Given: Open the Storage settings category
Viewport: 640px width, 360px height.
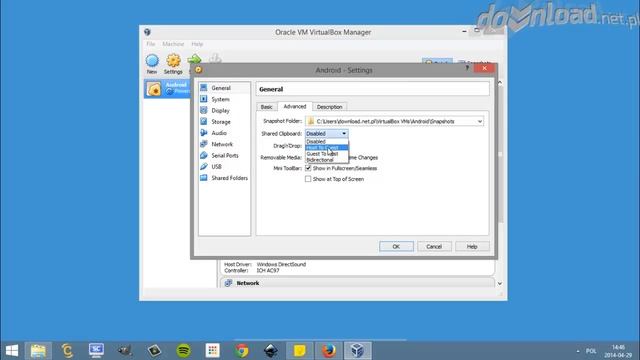Looking at the screenshot, I should 220,122.
